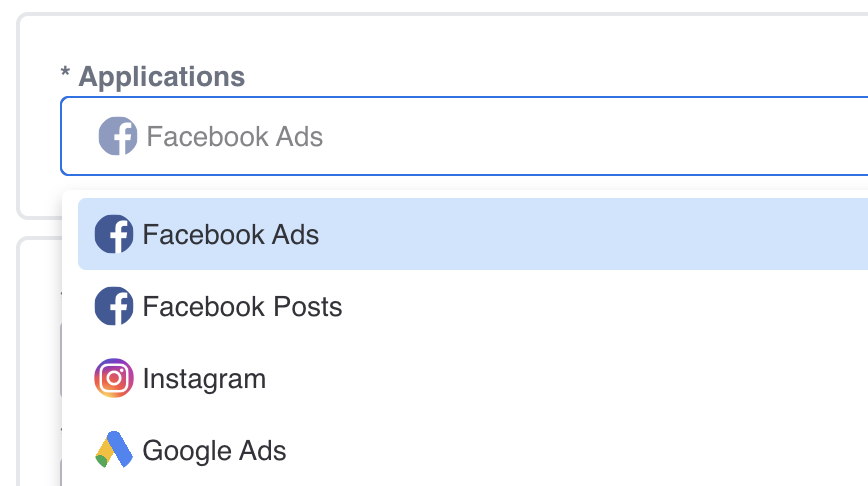Click the Facebook icon in Applications field
Viewport: 868px width, 486px height.
tap(118, 136)
